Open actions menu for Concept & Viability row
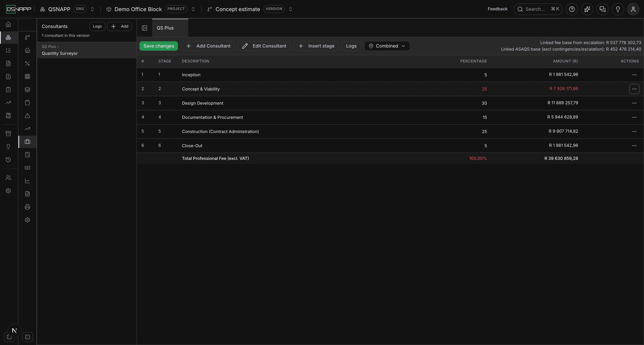Viewport: 644px width, 345px height. (x=634, y=89)
